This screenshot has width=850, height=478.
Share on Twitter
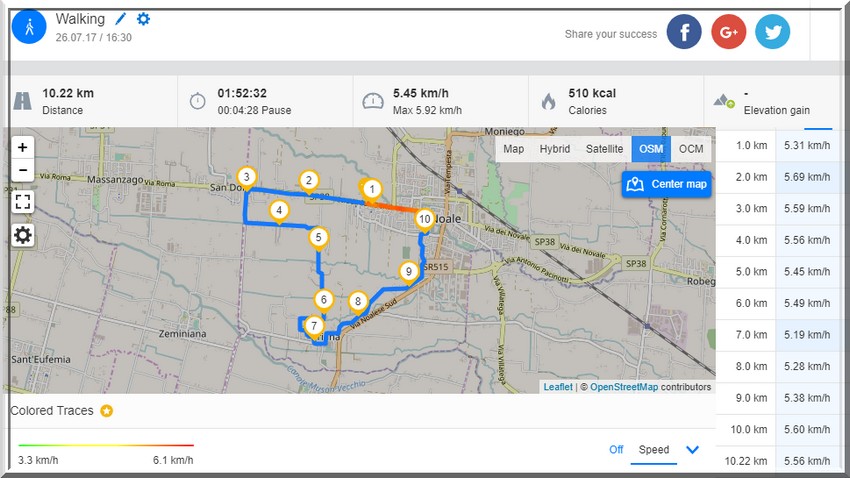click(772, 32)
